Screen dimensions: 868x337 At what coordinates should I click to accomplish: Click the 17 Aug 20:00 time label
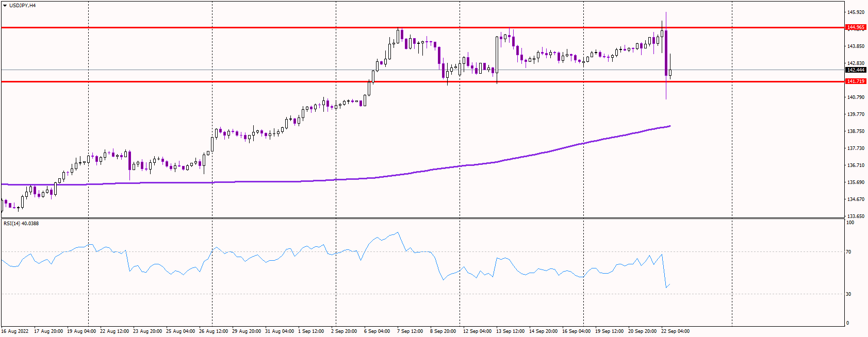click(48, 331)
